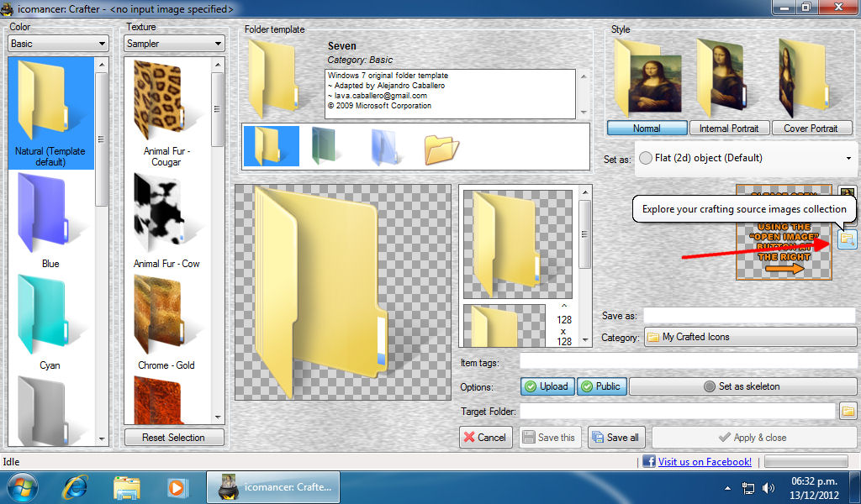
Task: Open the Facebook icon in status bar
Action: pos(648,462)
